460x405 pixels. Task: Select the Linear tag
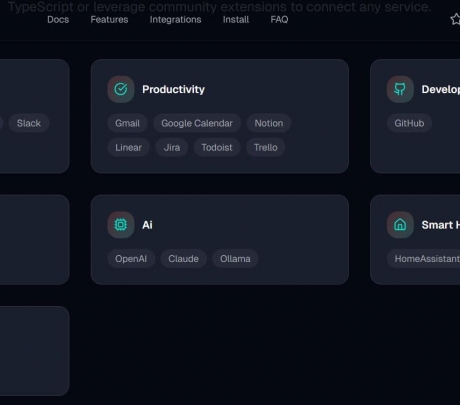click(128, 147)
